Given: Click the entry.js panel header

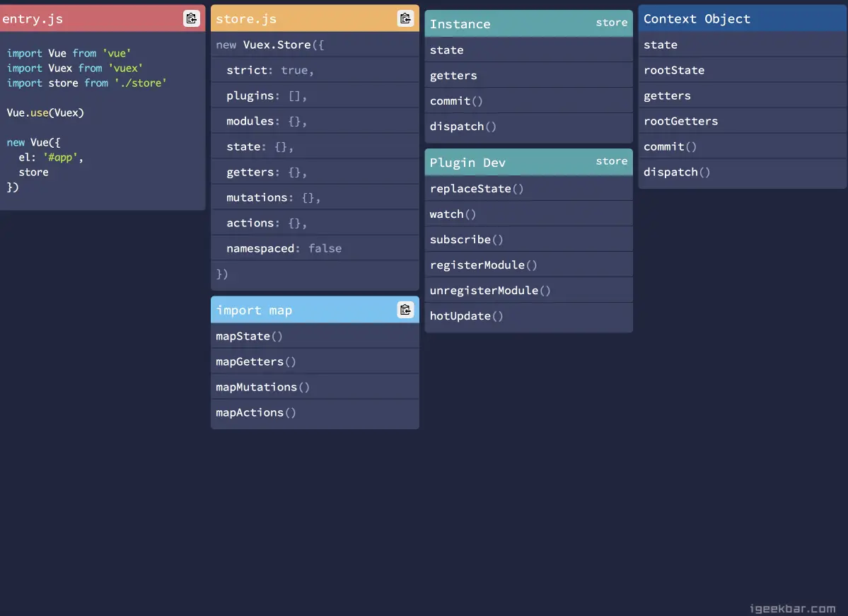Looking at the screenshot, I should [103, 18].
